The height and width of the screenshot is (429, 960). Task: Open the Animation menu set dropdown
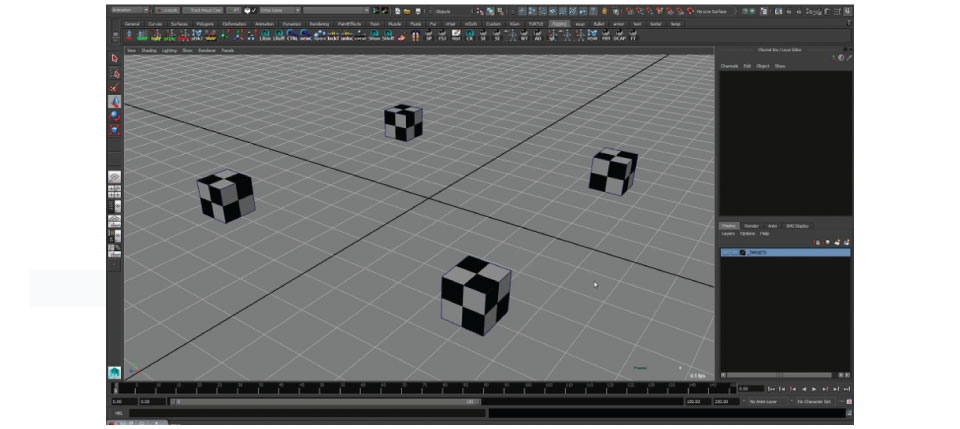click(x=129, y=10)
